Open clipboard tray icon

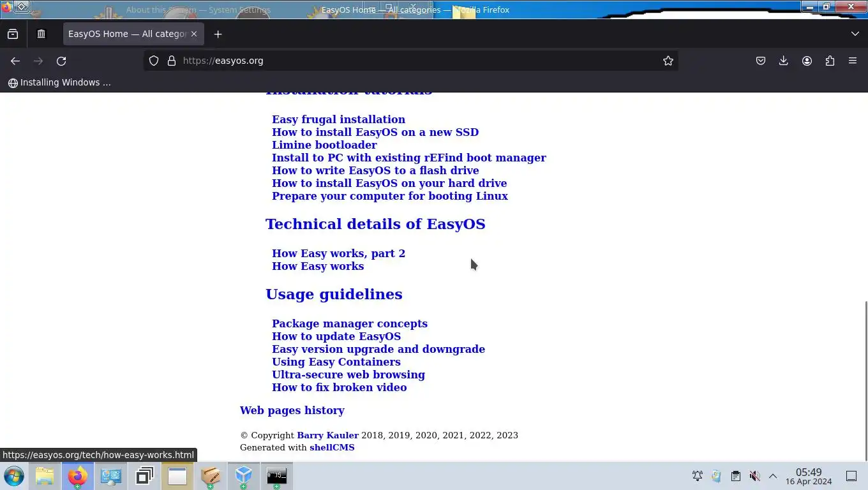point(736,476)
